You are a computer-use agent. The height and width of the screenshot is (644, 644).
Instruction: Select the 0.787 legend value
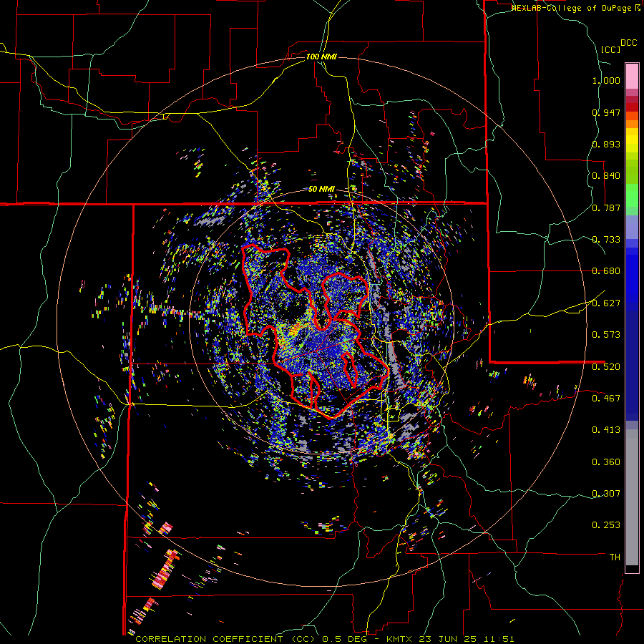click(606, 208)
